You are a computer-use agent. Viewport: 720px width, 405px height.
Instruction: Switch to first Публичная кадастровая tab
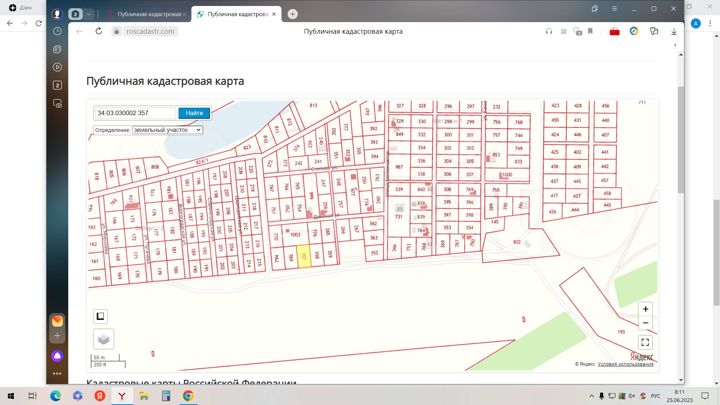(146, 14)
